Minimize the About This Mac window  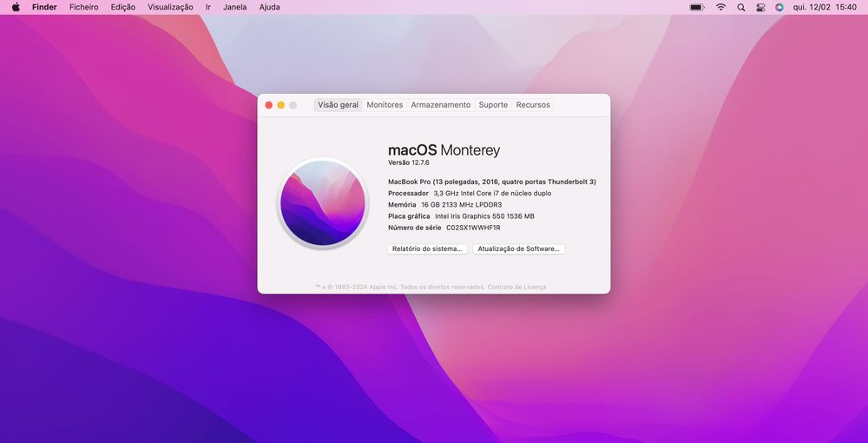point(281,105)
